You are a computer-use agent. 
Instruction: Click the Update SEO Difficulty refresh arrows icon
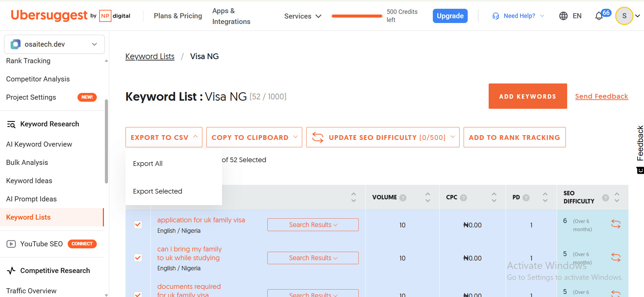point(318,138)
